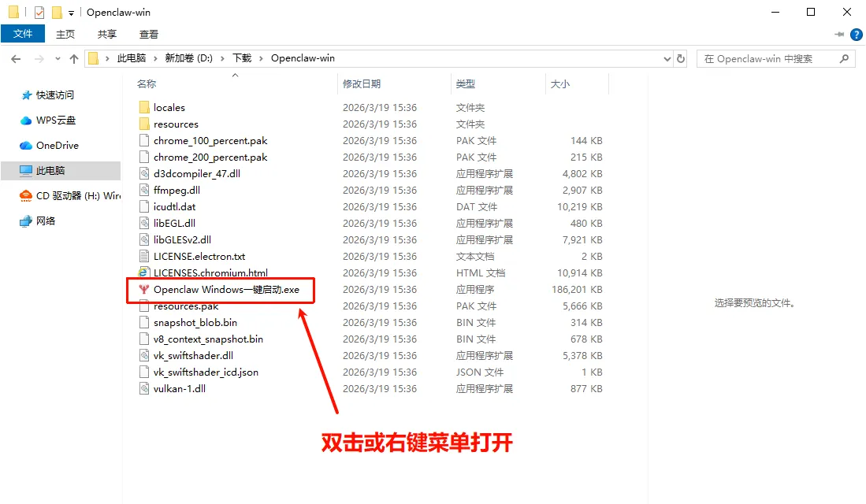Select the red Openclaw exe icon
This screenshot has width=866, height=504.
[144, 289]
